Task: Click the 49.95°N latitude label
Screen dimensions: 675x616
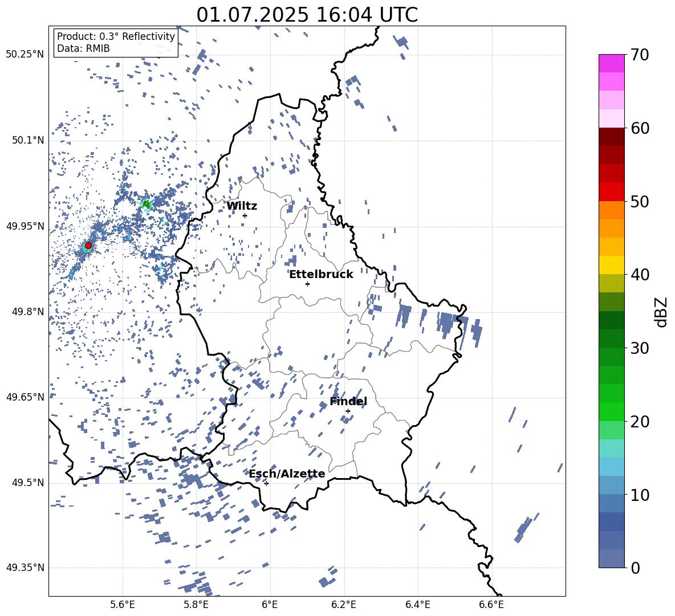Action: click(25, 226)
